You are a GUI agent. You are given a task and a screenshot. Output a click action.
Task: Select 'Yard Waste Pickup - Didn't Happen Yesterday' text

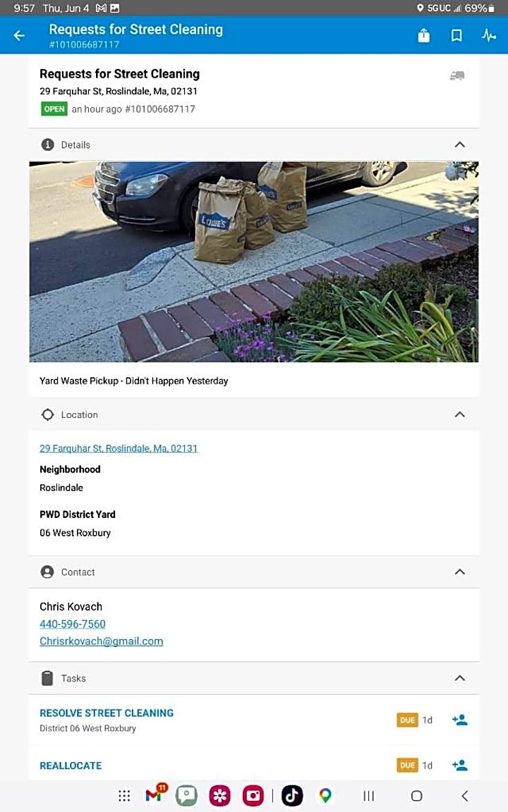tap(134, 381)
